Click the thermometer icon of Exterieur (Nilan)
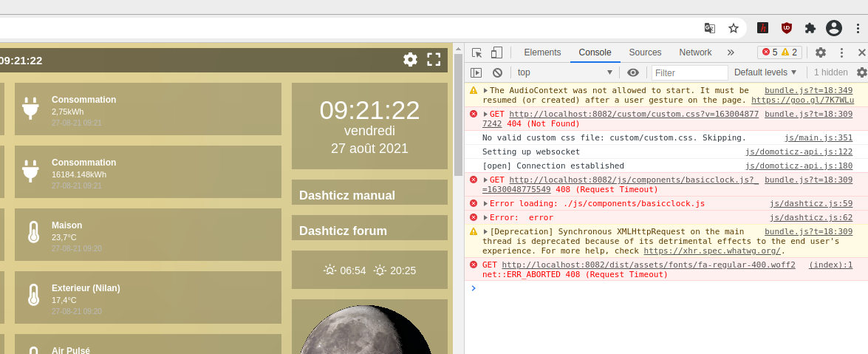 [33, 296]
